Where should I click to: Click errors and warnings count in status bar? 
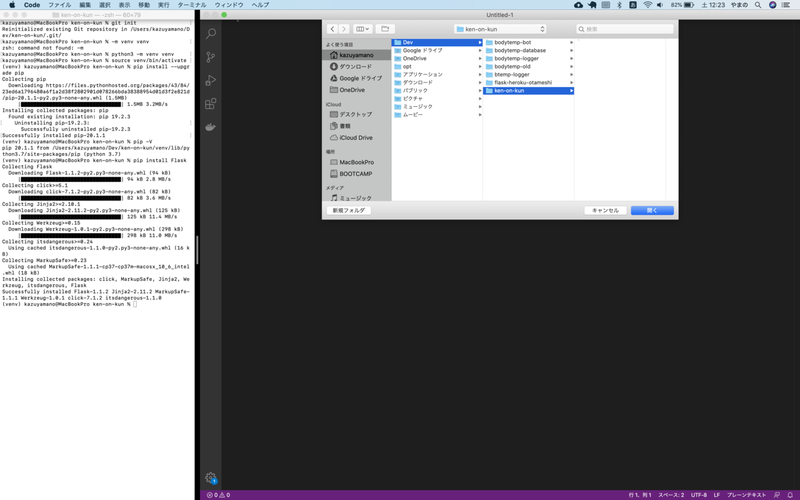coord(218,495)
